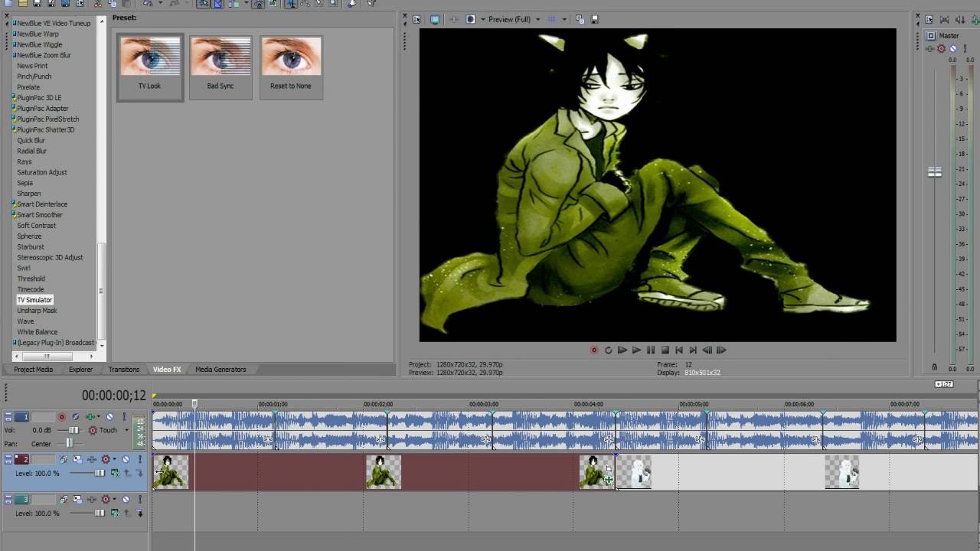Select the Reset to None preset
Image resolution: width=980 pixels, height=551 pixels.
[x=291, y=66]
